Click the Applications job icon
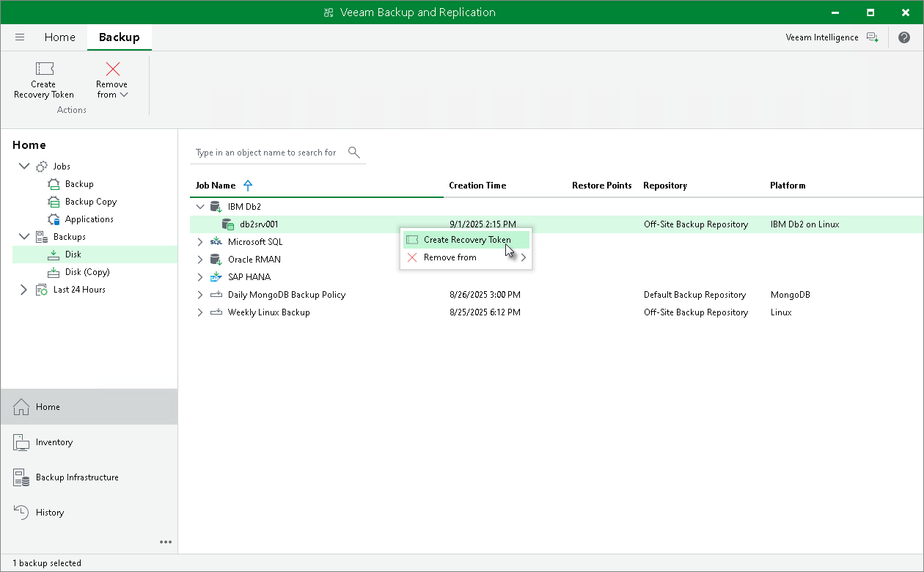Image resolution: width=924 pixels, height=572 pixels. (54, 219)
